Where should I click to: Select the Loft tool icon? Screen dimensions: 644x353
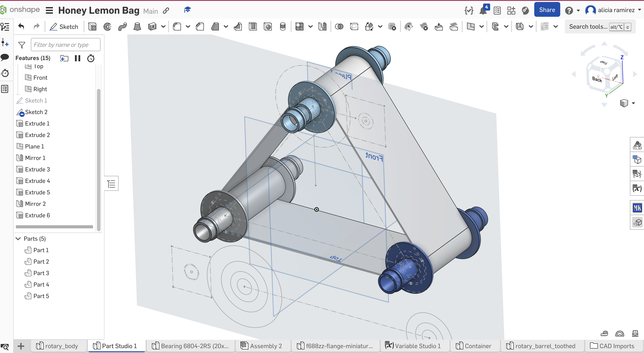tap(137, 26)
